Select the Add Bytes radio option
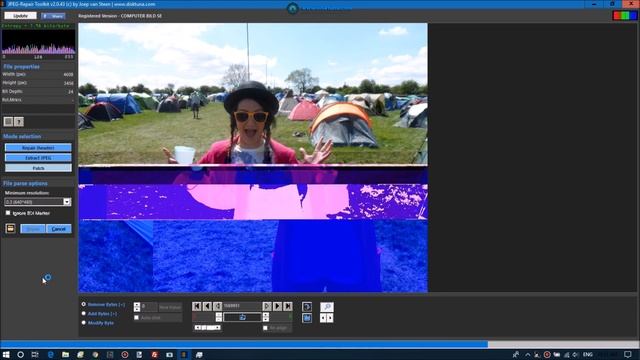 (x=84, y=313)
